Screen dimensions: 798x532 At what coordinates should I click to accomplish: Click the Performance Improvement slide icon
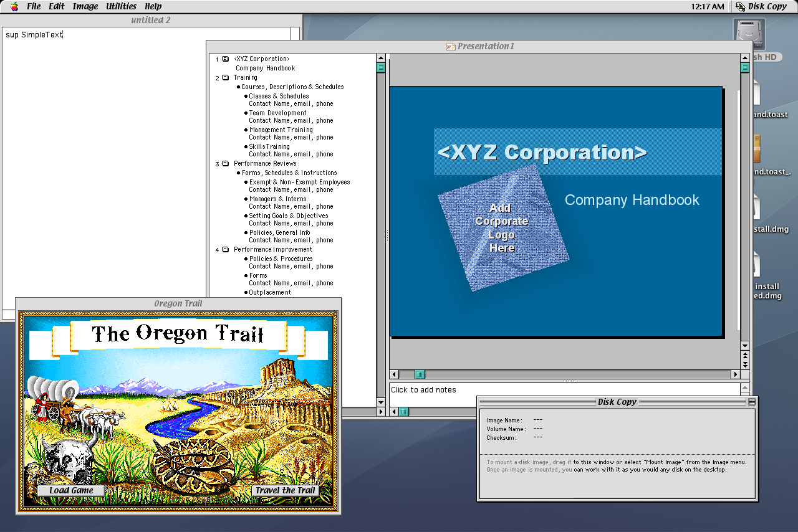(x=225, y=249)
